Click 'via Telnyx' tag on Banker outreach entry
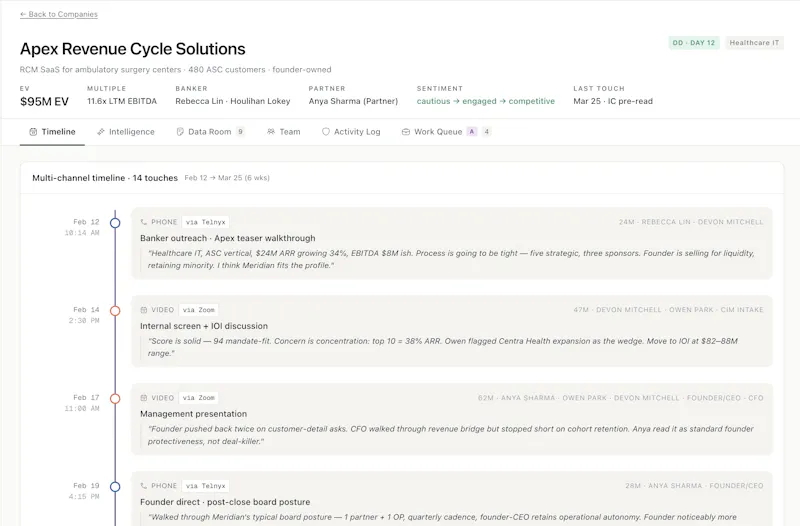Screen dimensions: 800x526 pos(206,222)
